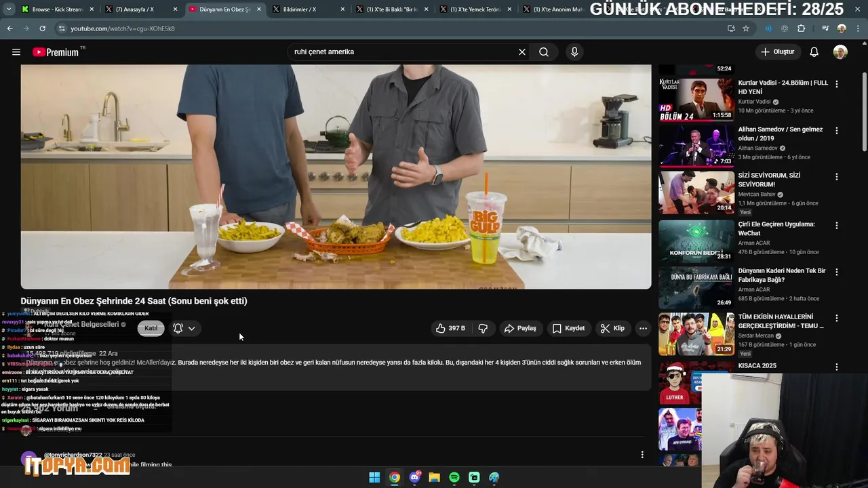This screenshot has height=488, width=868.
Task: Open the tab search dropdown arrow
Action: pos(9,9)
